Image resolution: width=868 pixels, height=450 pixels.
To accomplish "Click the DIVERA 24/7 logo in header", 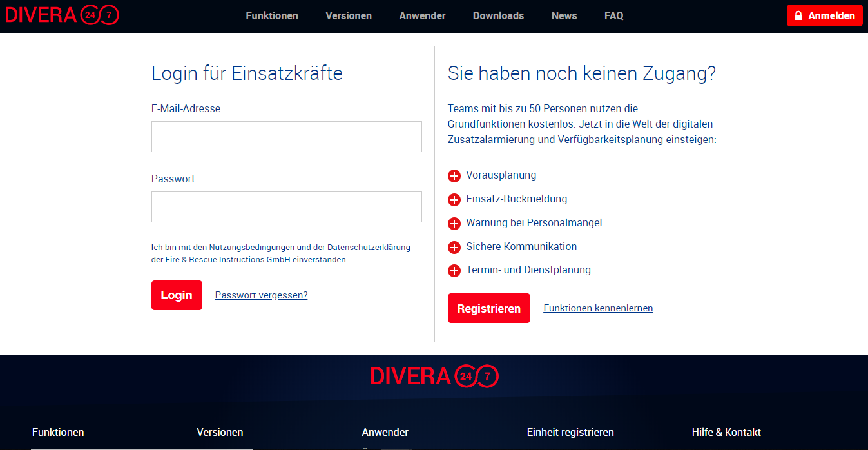I will pos(62,15).
